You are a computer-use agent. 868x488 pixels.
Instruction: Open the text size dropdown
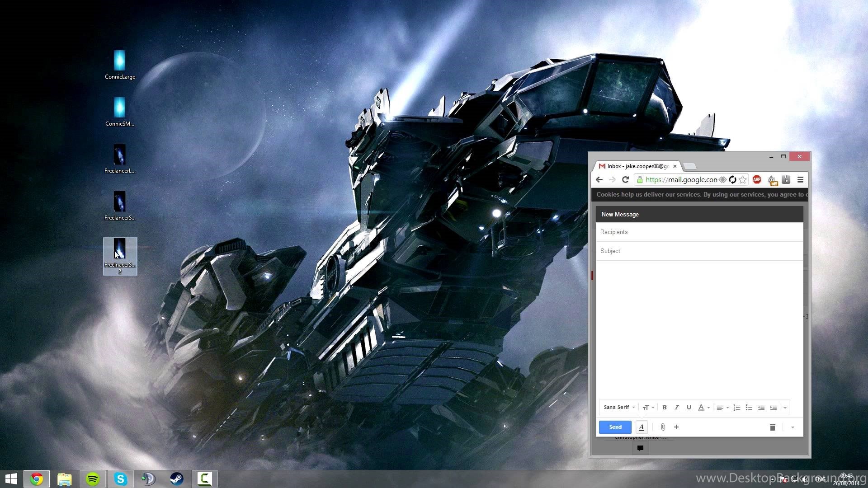coord(648,407)
